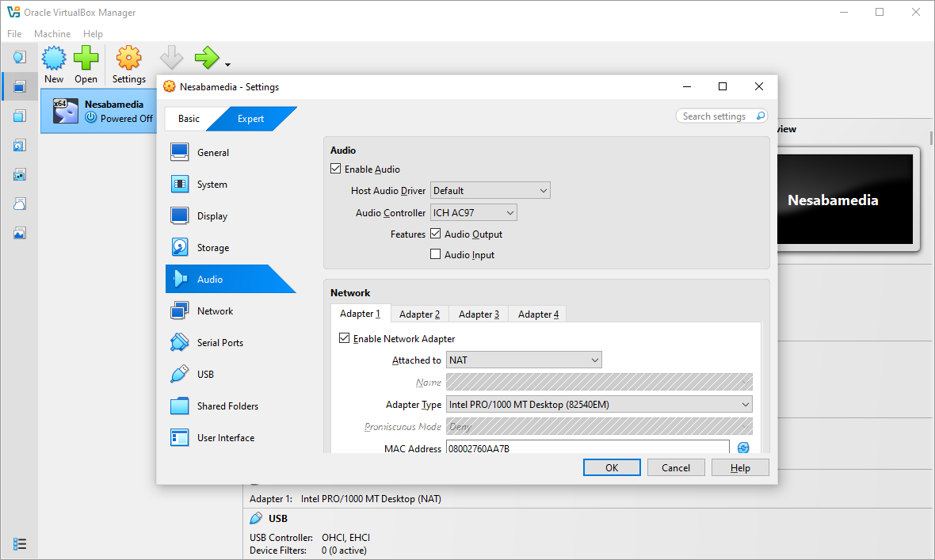Expand the Host Audio Driver dropdown

pyautogui.click(x=490, y=191)
